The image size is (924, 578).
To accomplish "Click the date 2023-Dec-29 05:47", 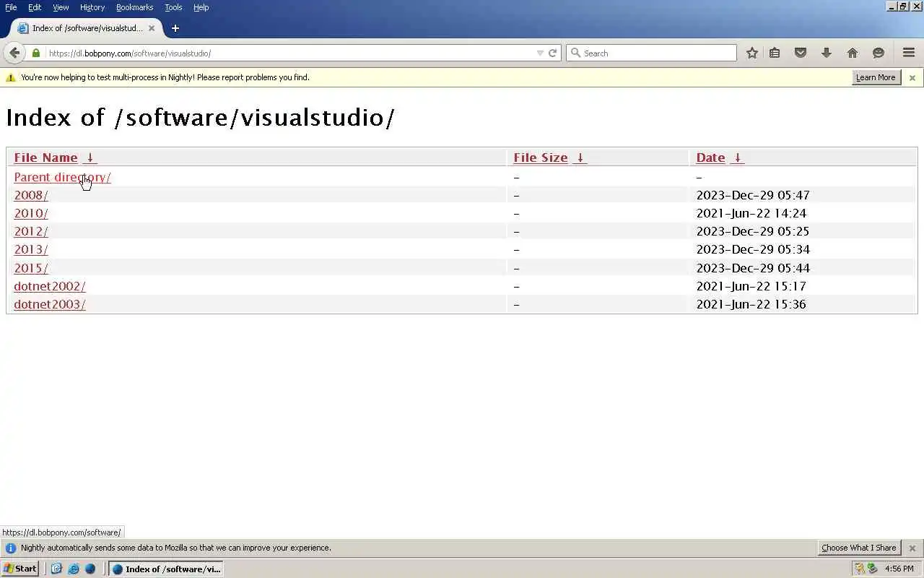I will (753, 195).
